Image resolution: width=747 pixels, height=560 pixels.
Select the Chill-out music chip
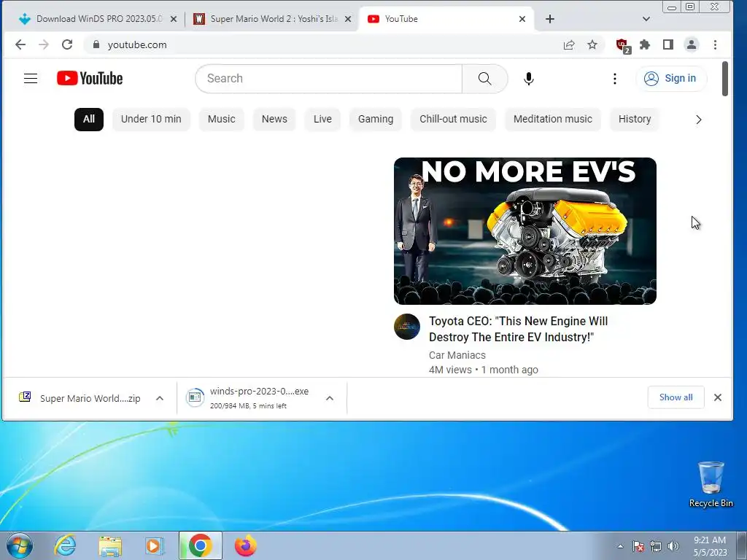tap(453, 119)
